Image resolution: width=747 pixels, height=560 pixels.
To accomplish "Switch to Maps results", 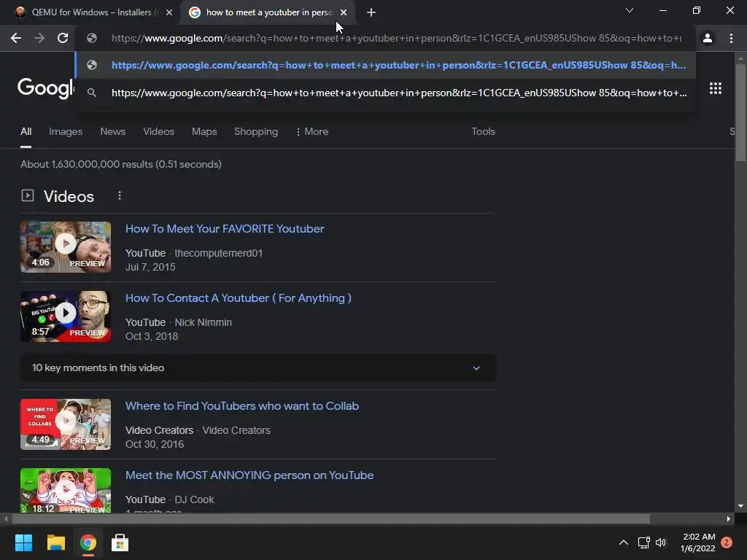I will (x=204, y=131).
